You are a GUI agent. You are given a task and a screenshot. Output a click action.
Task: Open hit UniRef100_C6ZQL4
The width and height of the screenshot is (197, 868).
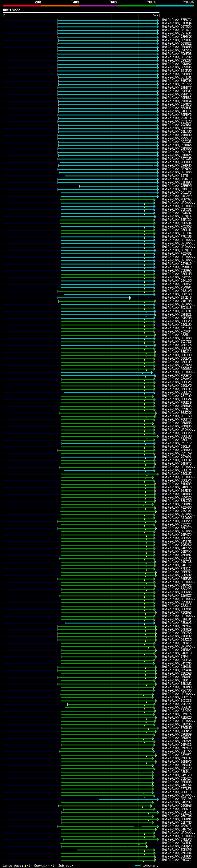click(x=177, y=216)
